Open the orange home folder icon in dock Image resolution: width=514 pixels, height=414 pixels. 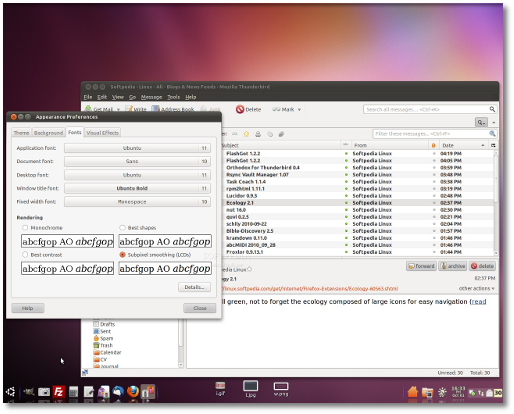coord(413,392)
